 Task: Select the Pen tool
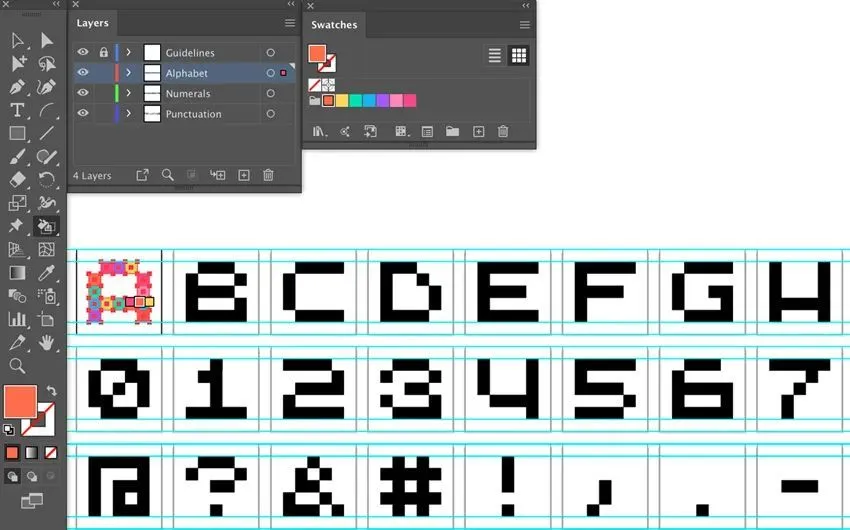click(17, 87)
